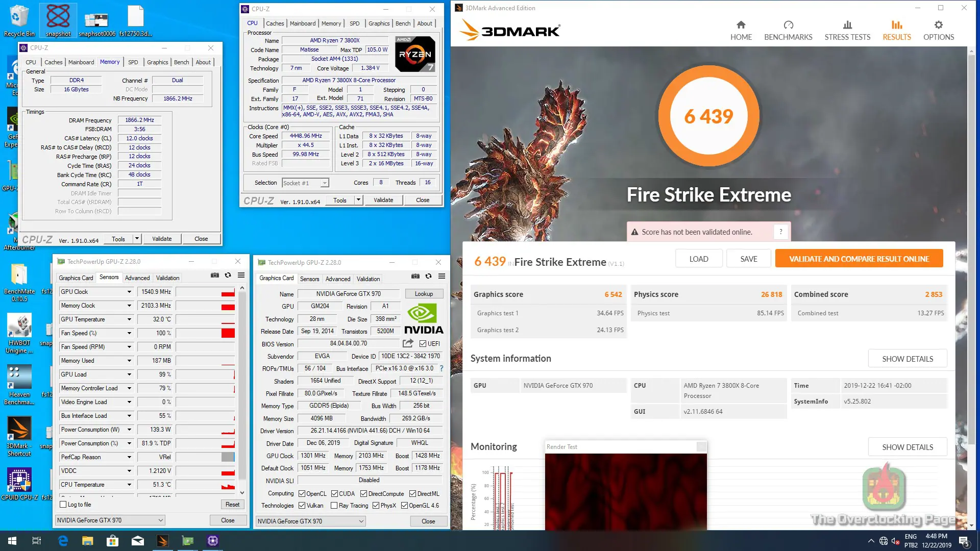Open the hamburger menu in GPU-Z Sensors window
The image size is (980, 551).
point(241,275)
